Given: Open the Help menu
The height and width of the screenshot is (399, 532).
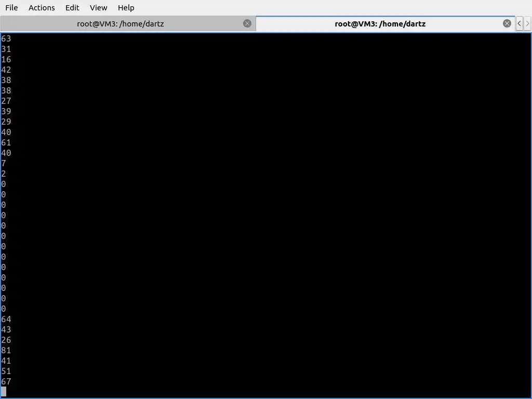Looking at the screenshot, I should (x=126, y=7).
